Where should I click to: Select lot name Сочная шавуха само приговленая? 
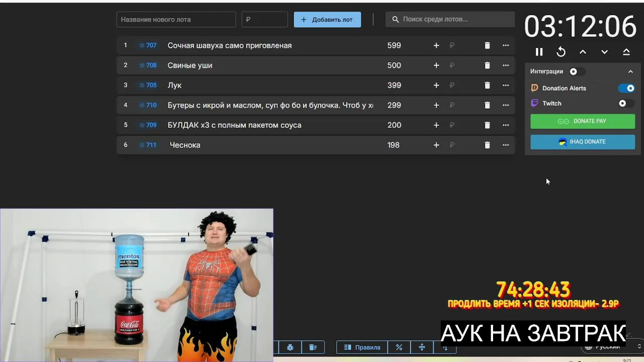pos(229,45)
